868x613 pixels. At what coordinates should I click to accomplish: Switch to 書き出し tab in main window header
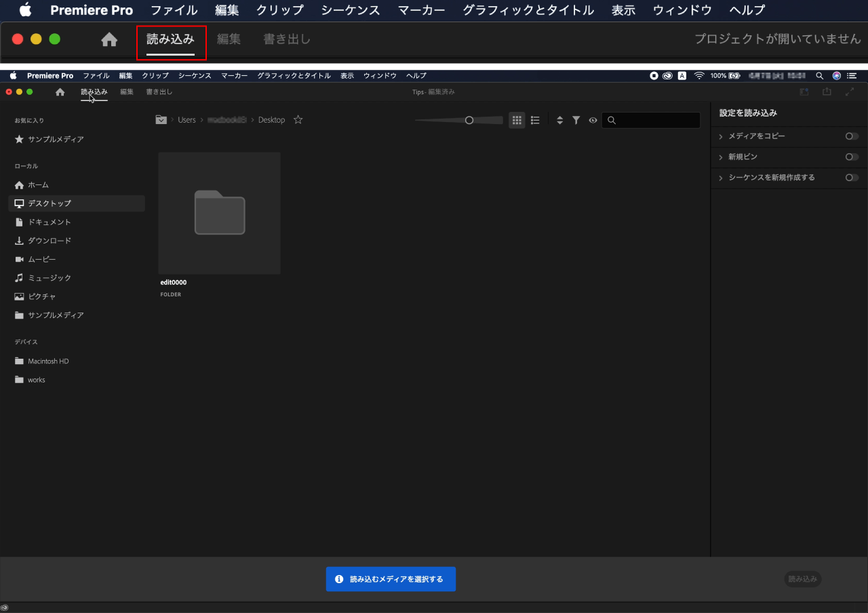[x=159, y=92]
